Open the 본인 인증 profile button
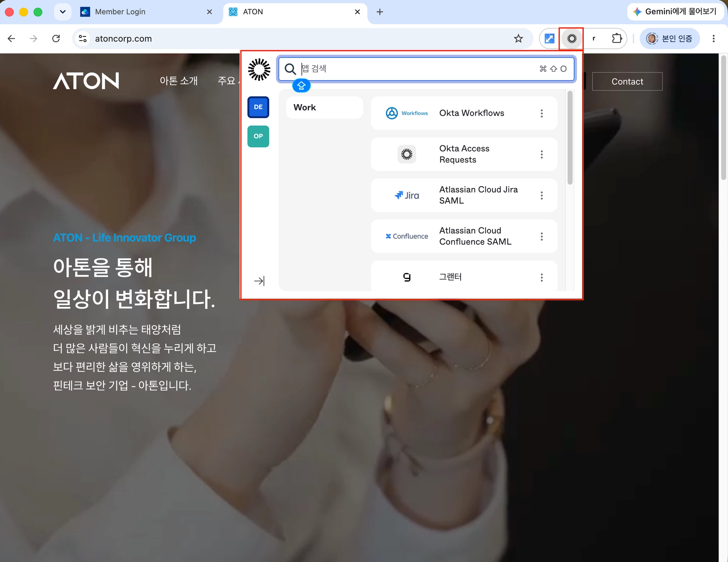This screenshot has width=728, height=562. pyautogui.click(x=670, y=38)
